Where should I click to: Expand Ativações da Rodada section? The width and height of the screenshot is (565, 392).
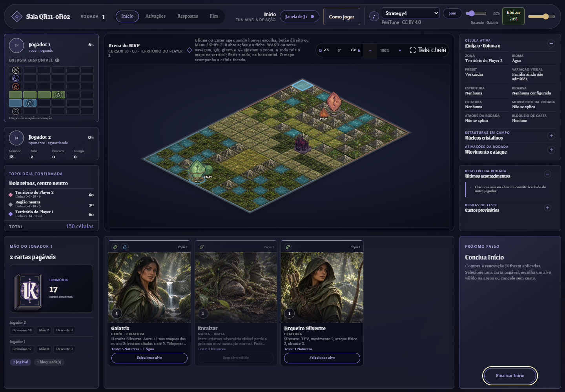(x=551, y=150)
